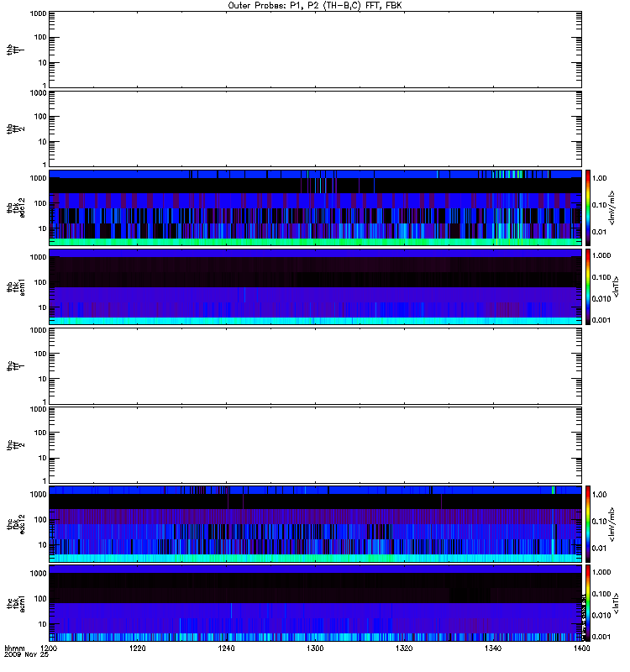Select the "1320" time axis label
The image size is (630, 672).
(x=404, y=648)
